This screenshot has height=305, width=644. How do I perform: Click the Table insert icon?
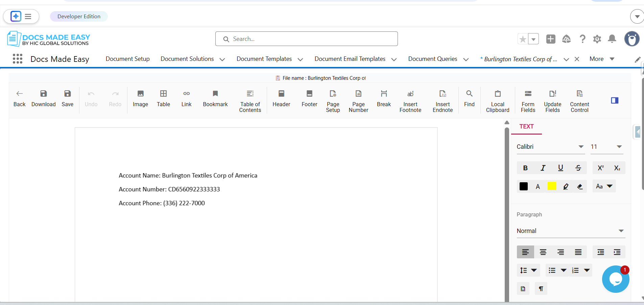(x=163, y=98)
